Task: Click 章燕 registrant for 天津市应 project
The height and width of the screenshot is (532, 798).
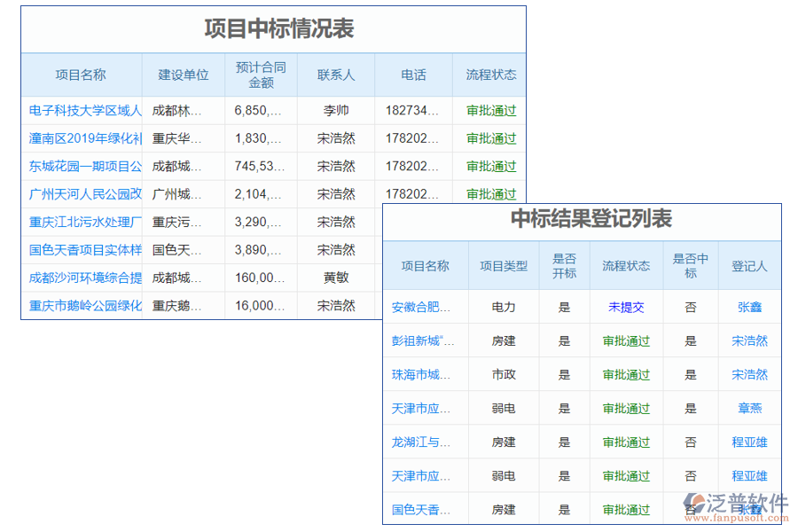Action: pyautogui.click(x=749, y=408)
